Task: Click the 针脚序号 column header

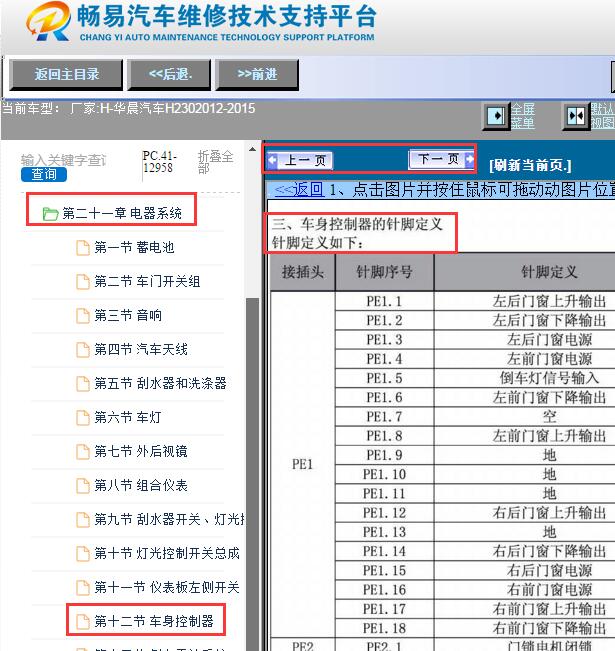Action: point(385,272)
